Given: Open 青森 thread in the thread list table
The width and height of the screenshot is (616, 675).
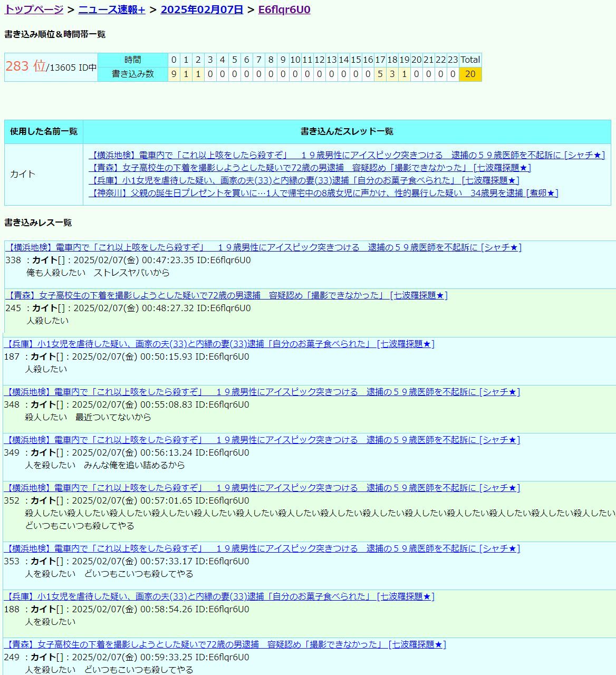Looking at the screenshot, I should pyautogui.click(x=309, y=168).
